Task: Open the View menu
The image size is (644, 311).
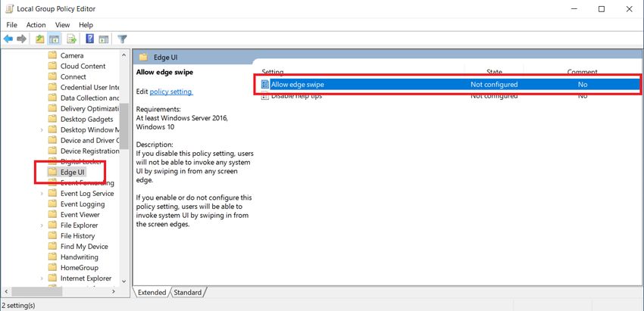Action: click(62, 25)
